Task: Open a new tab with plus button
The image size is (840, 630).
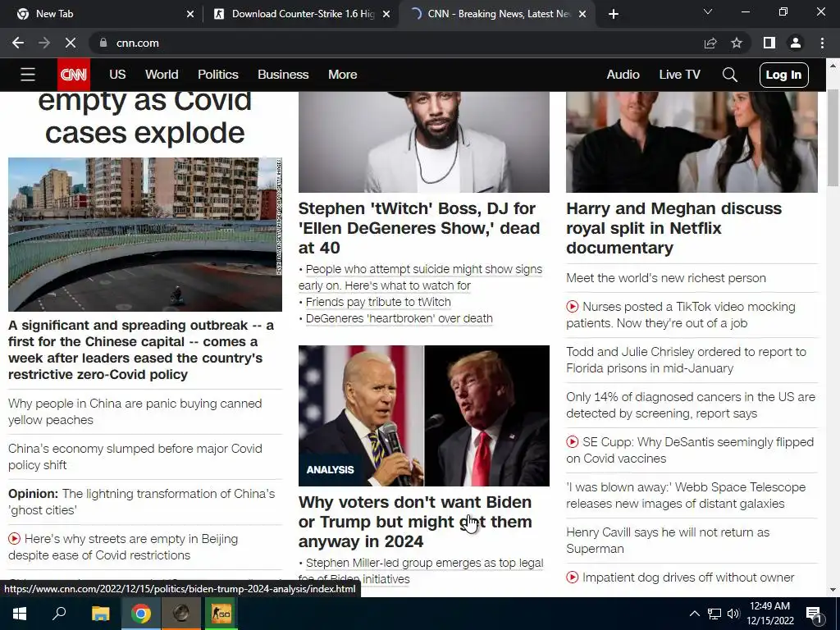Action: pyautogui.click(x=614, y=14)
